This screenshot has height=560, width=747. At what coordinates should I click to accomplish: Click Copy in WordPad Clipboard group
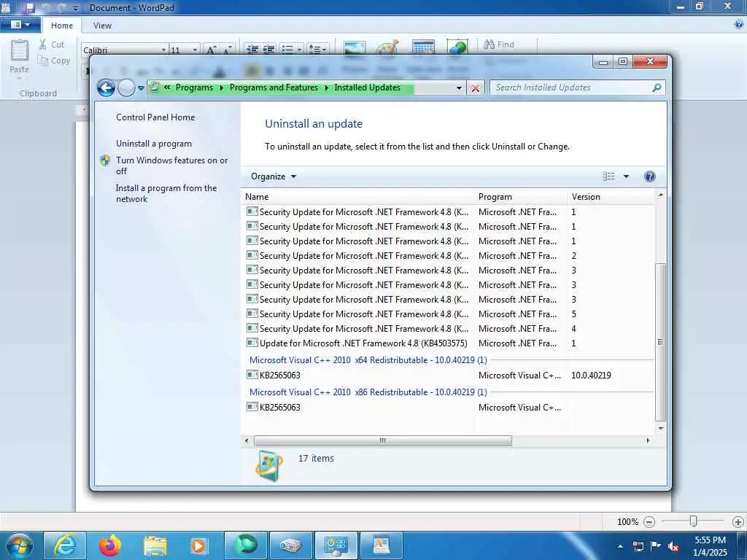point(54,61)
